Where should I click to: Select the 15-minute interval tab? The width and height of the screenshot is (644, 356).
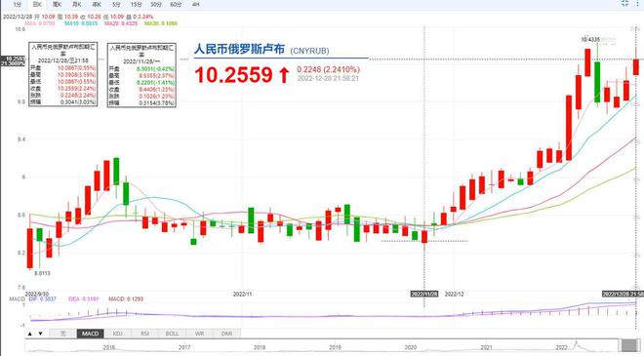[x=136, y=5]
